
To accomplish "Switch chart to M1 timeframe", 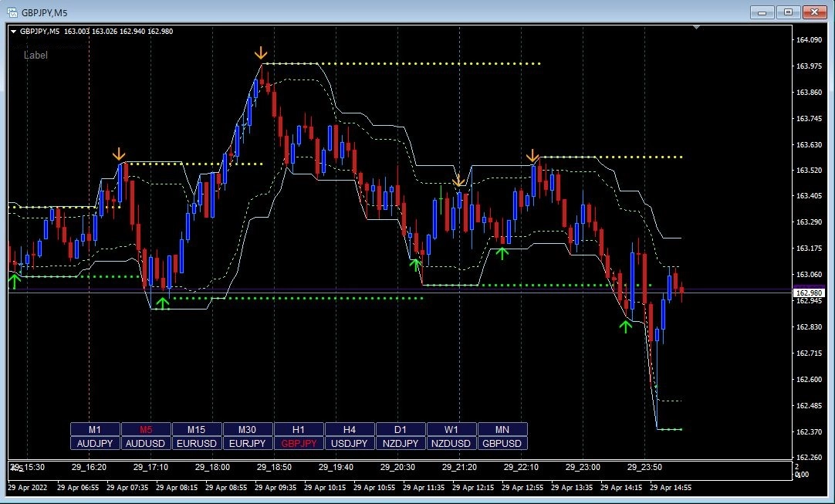I will tap(95, 429).
